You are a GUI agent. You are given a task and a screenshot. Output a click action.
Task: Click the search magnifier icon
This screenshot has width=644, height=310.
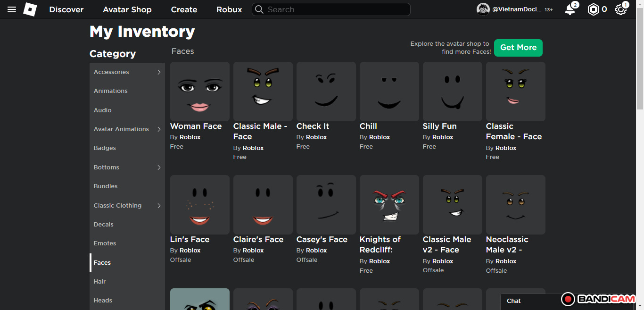(259, 9)
